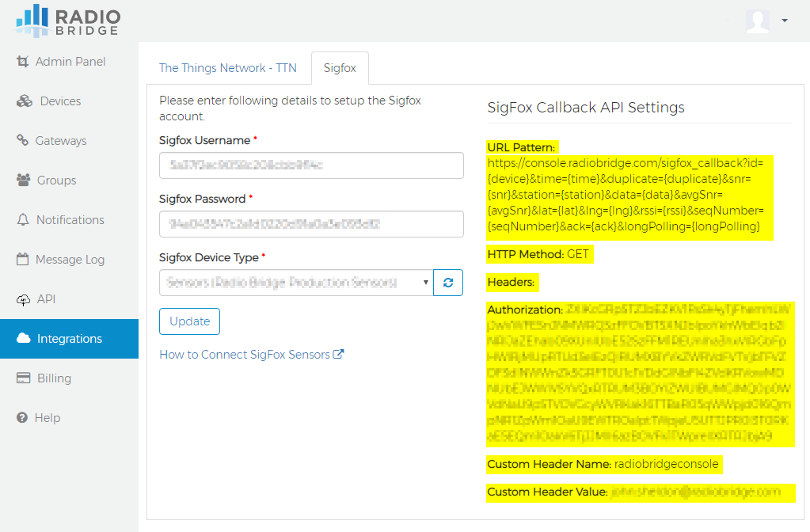
Task: Open the Groups menu item
Action: (69, 180)
